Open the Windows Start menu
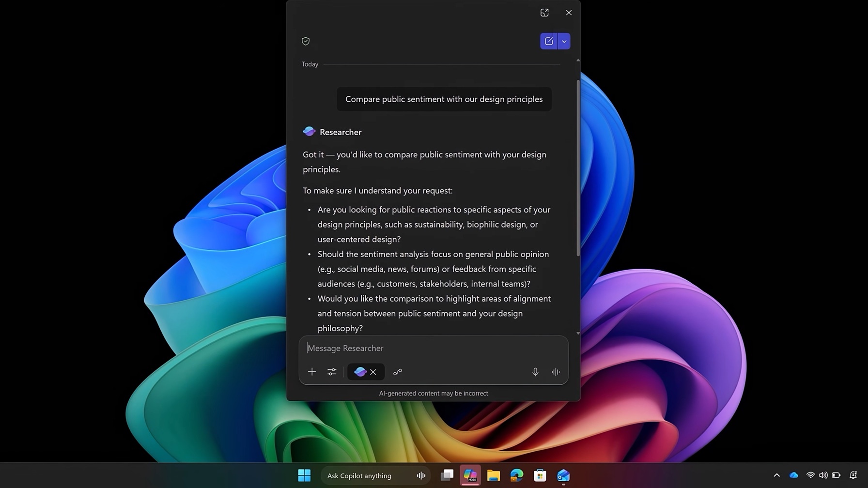The image size is (868, 488). point(304,475)
